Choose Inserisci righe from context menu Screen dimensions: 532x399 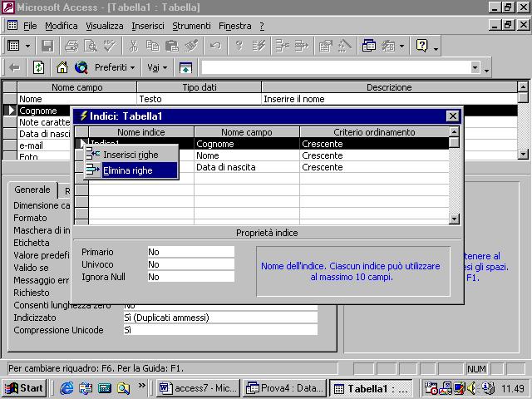click(x=131, y=155)
